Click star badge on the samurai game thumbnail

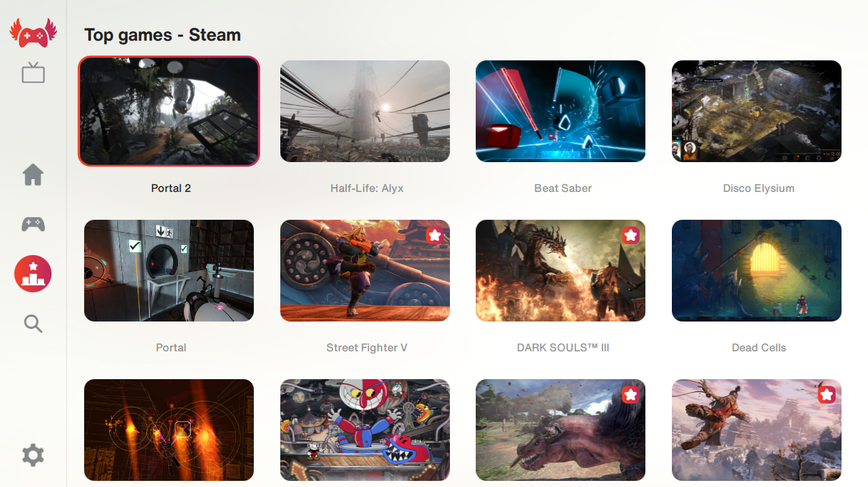pyautogui.click(x=827, y=395)
